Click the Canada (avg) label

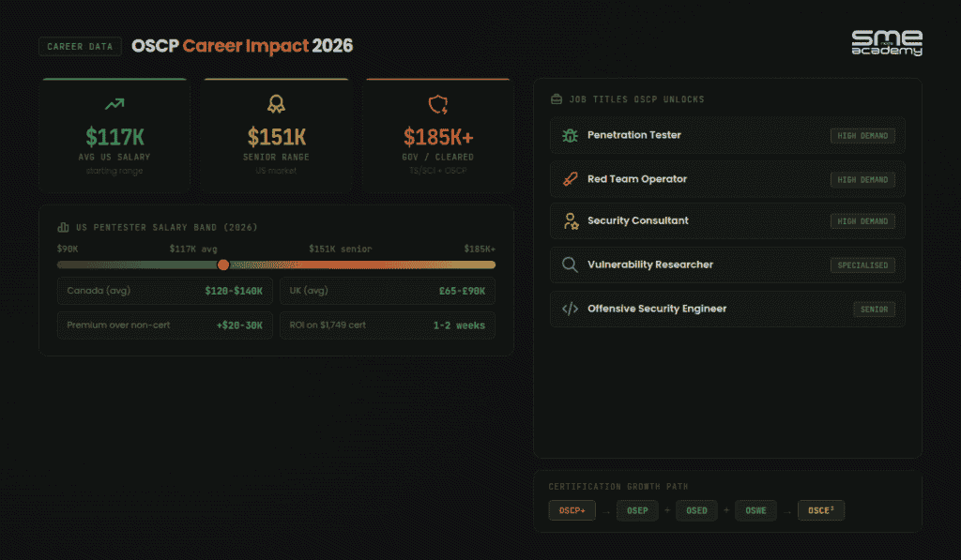click(x=99, y=291)
